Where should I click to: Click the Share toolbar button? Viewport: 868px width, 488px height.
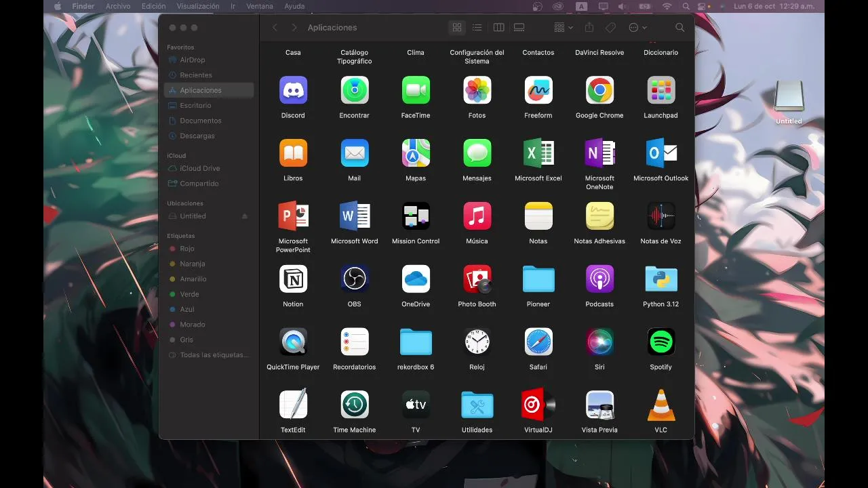pos(589,28)
